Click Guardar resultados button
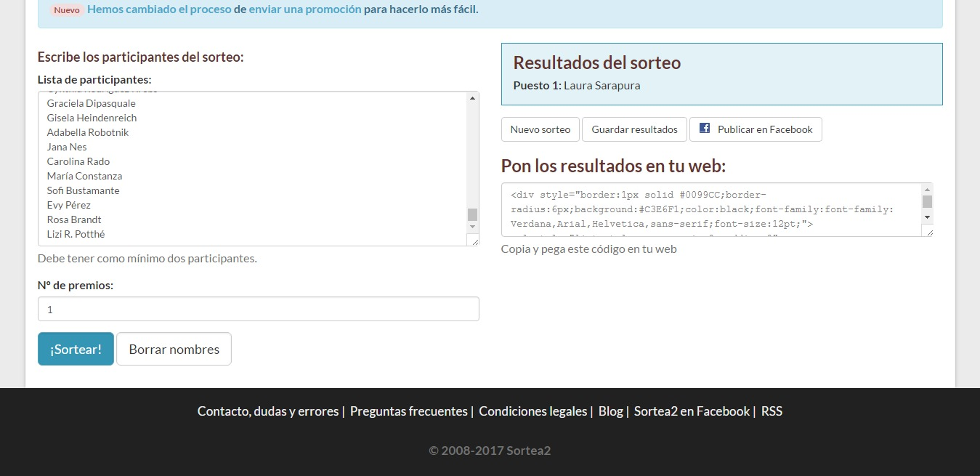This screenshot has width=980, height=476. (x=634, y=129)
